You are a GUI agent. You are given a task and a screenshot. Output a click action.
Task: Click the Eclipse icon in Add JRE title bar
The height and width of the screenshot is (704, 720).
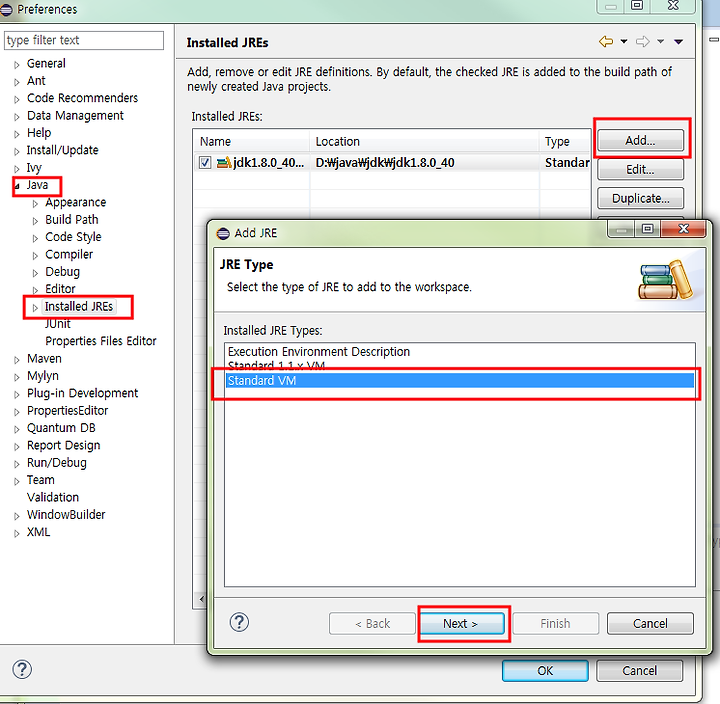[223, 233]
